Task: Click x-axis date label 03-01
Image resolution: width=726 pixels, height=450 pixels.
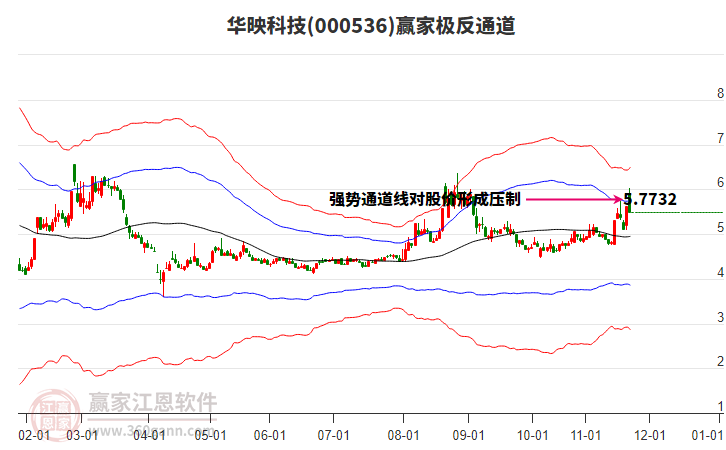Action: pyautogui.click(x=82, y=436)
